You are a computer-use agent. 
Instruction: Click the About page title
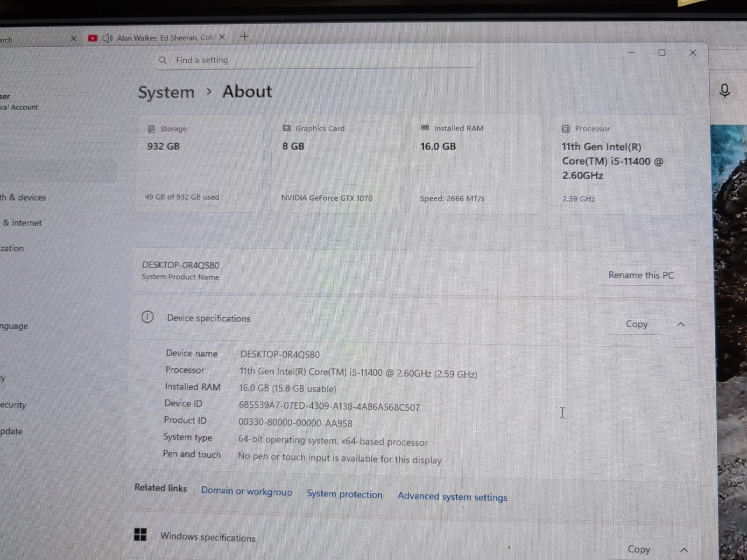[x=247, y=91]
